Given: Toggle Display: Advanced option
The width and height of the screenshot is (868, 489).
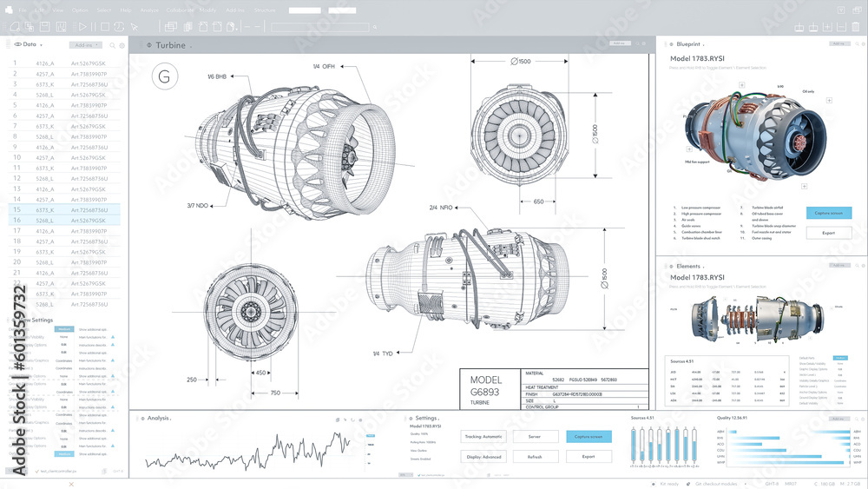Looking at the screenshot, I should click(483, 457).
